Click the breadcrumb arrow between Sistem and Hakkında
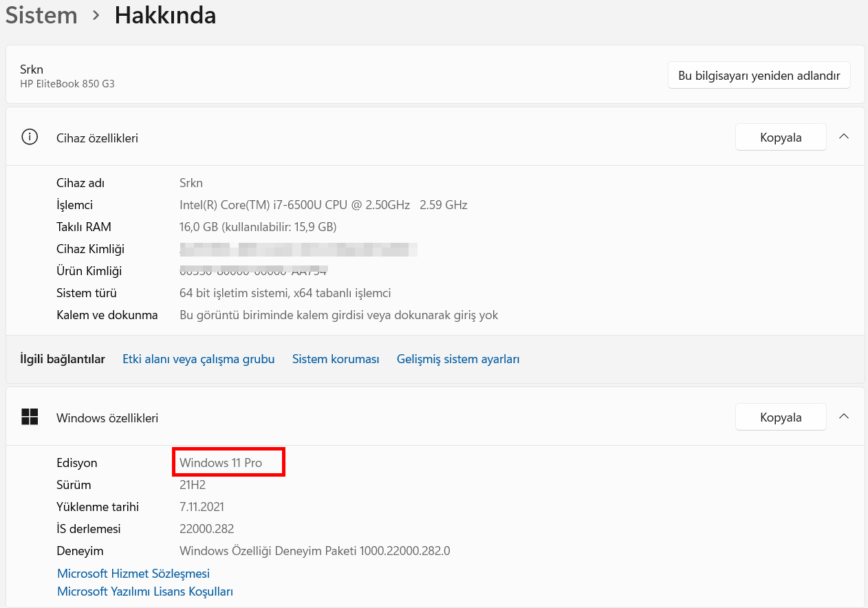Screen dimensions: 868x608 pyautogui.click(x=96, y=15)
